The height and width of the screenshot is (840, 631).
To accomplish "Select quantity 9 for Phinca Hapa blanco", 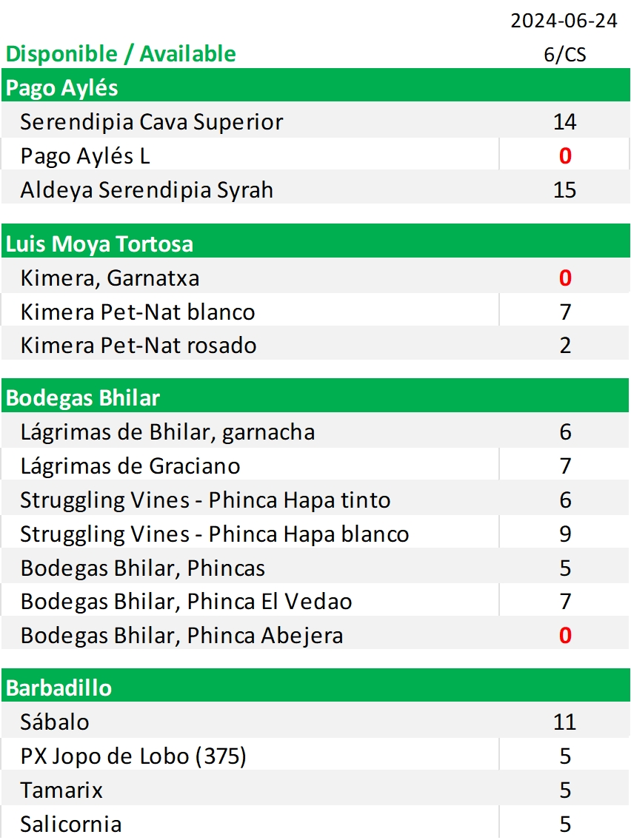I will pyautogui.click(x=564, y=534).
